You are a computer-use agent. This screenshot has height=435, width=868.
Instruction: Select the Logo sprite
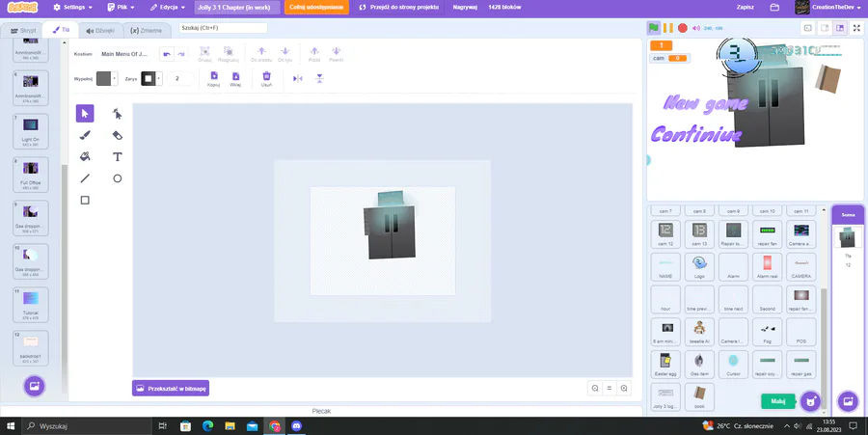[x=699, y=267]
